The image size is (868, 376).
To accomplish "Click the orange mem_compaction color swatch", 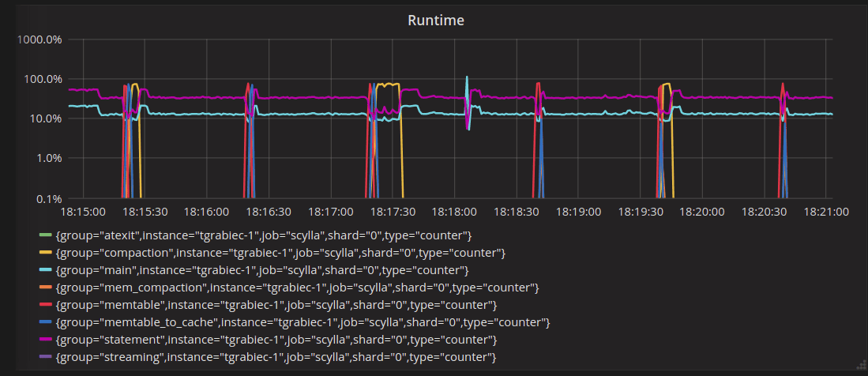I will coord(45,287).
